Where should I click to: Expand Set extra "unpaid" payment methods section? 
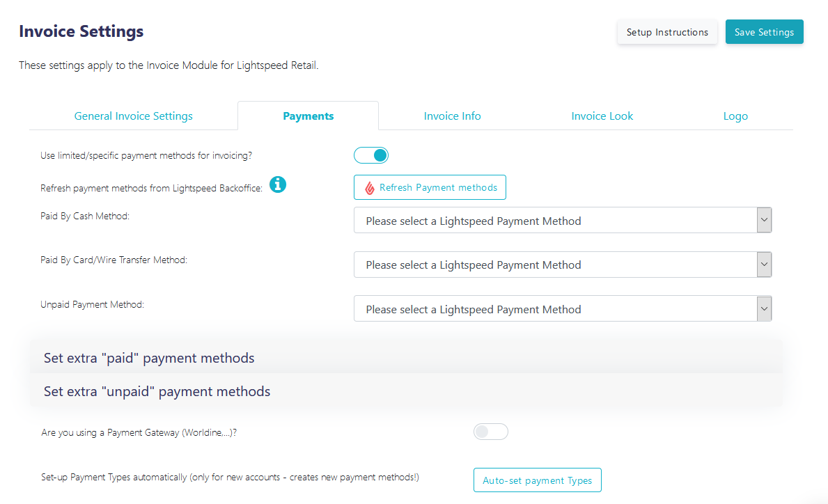(406, 391)
